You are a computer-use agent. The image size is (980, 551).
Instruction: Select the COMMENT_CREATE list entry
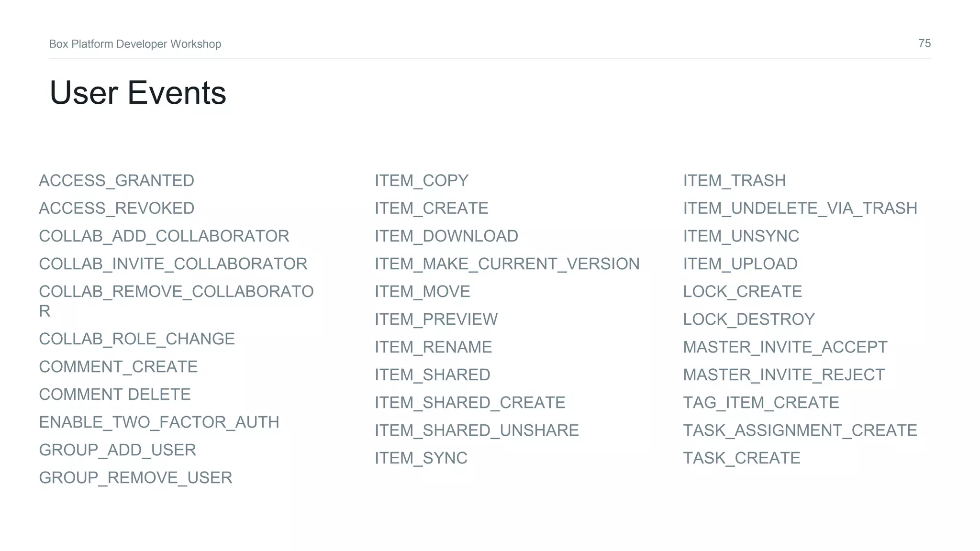click(118, 366)
